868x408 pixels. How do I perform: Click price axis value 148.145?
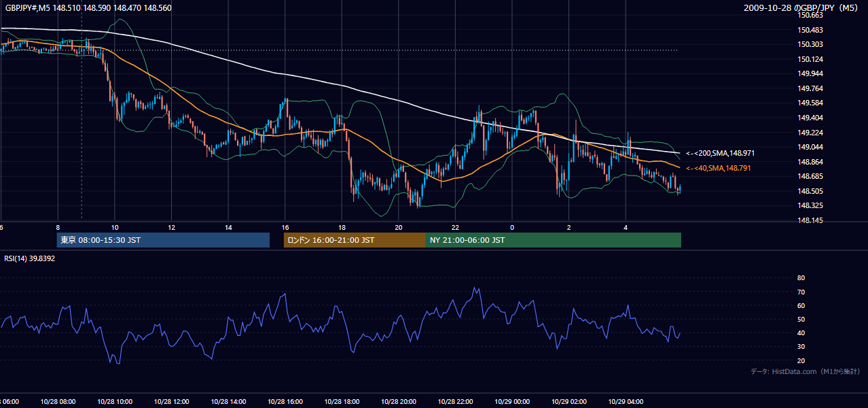click(x=811, y=220)
